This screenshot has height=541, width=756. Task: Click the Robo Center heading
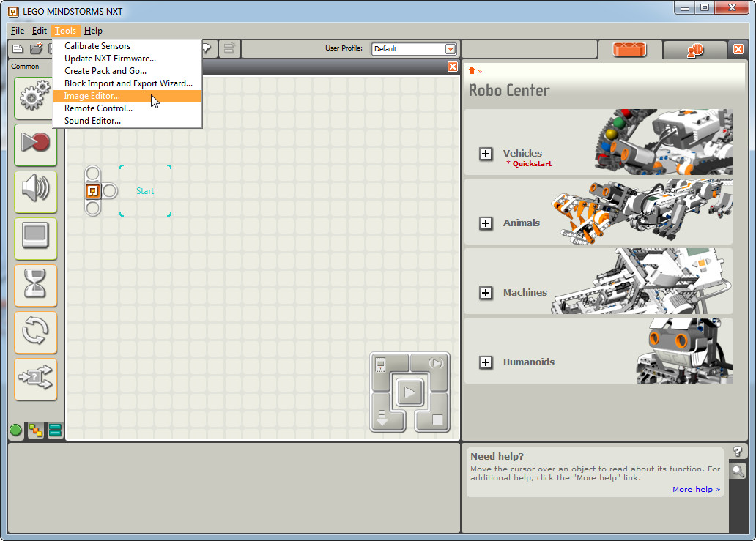tap(509, 91)
